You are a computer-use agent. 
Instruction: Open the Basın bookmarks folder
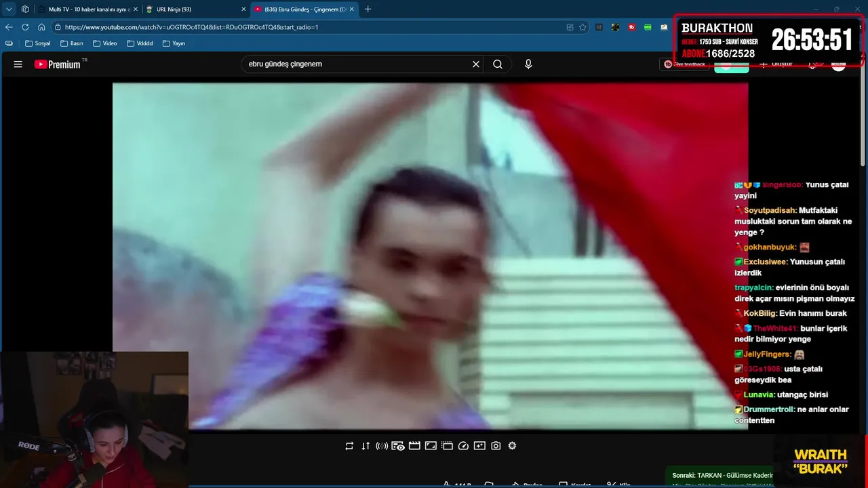pos(71,43)
